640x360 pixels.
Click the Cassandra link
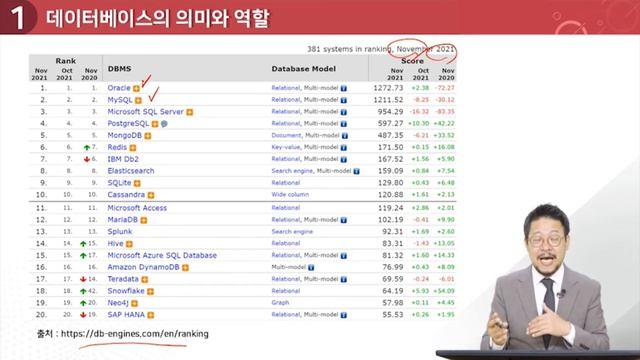126,194
